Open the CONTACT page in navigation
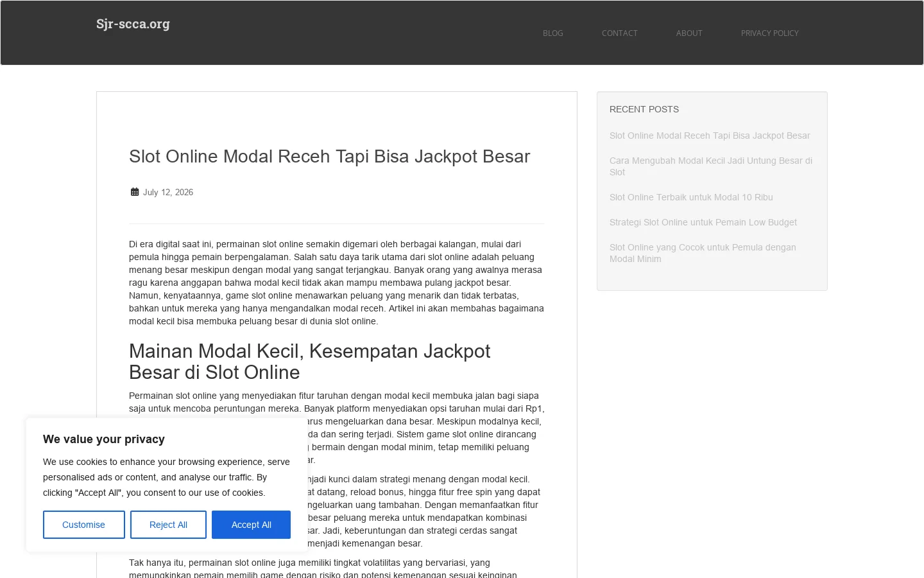Screen dimensions: 924x578 pos(620,33)
